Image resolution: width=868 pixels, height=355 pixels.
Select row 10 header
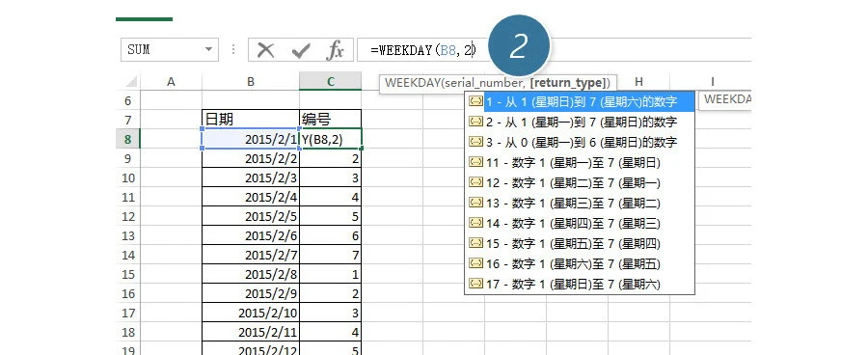point(128,177)
